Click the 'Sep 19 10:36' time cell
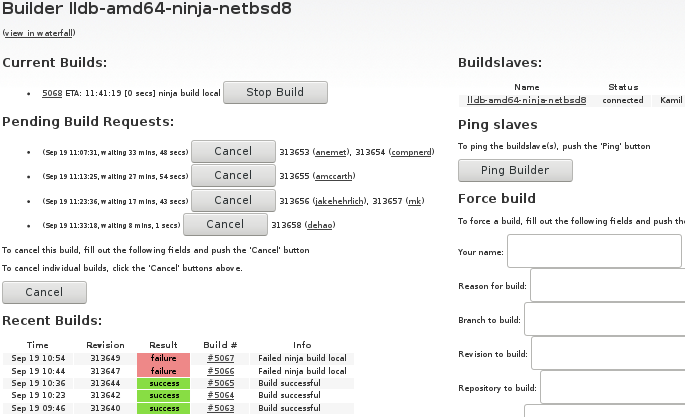This screenshot has width=685, height=417. (x=38, y=383)
